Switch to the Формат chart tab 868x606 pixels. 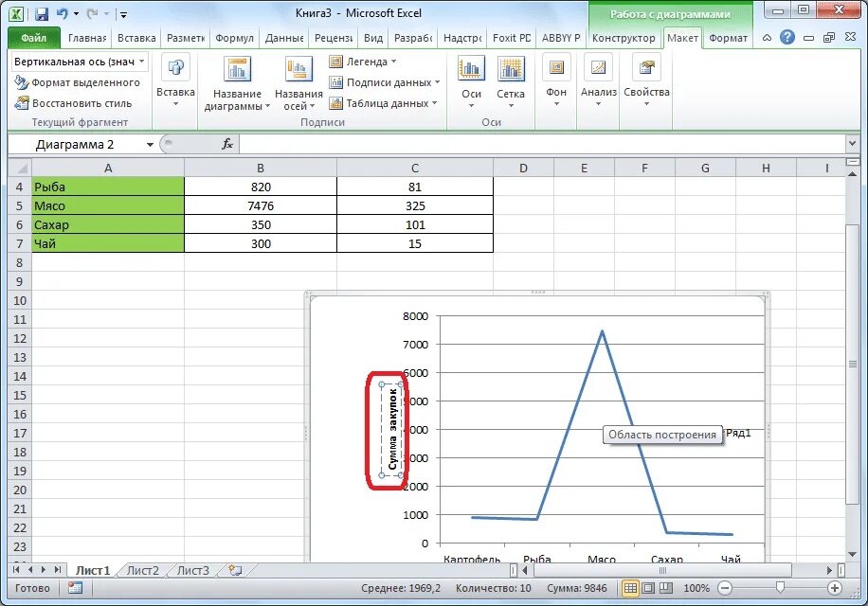click(x=728, y=38)
